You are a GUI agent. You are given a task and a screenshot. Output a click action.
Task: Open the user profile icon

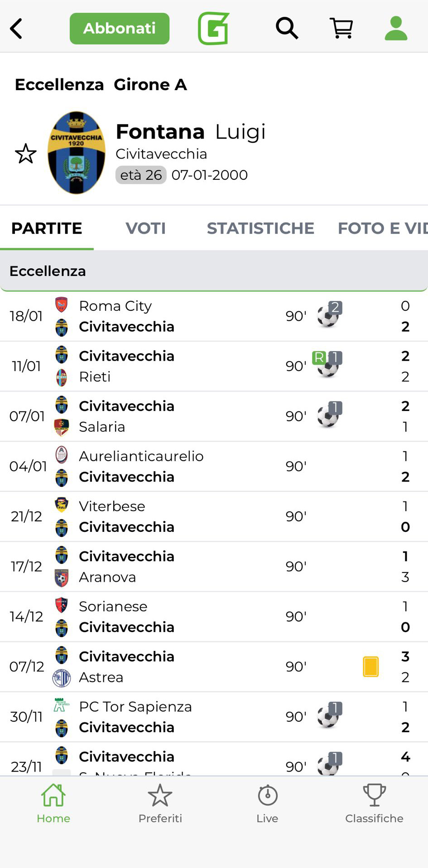(396, 29)
